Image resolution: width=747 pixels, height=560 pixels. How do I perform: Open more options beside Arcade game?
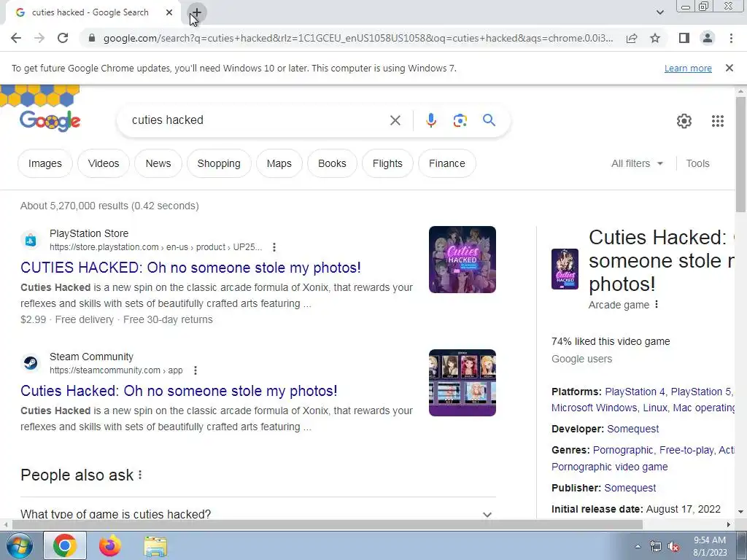coord(657,304)
